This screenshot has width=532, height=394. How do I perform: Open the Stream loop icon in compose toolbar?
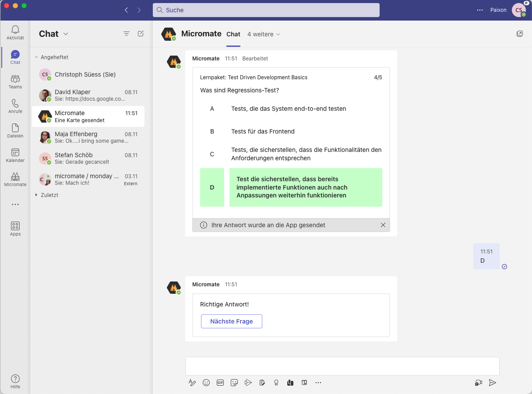coord(248,383)
